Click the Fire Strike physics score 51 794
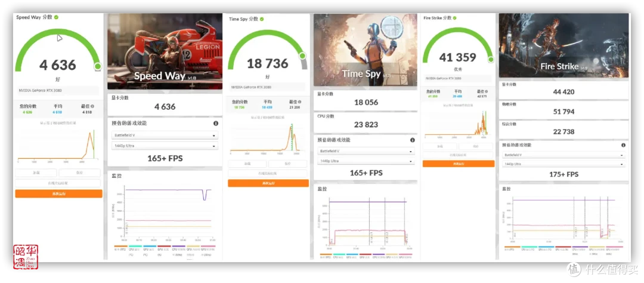The image size is (644, 283). pyautogui.click(x=563, y=112)
